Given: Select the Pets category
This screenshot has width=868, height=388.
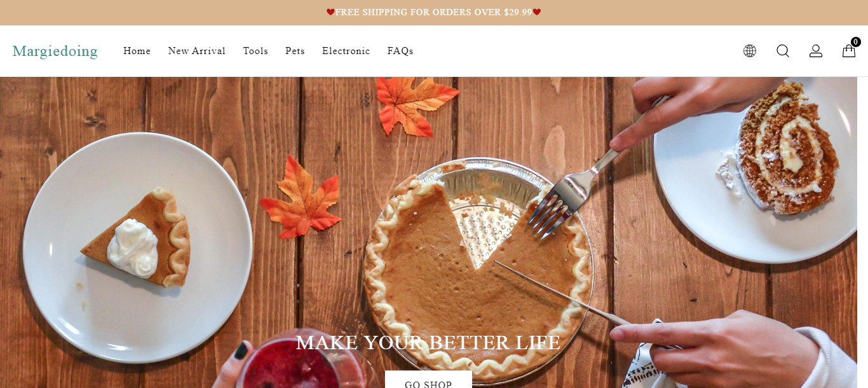Looking at the screenshot, I should coord(295,51).
